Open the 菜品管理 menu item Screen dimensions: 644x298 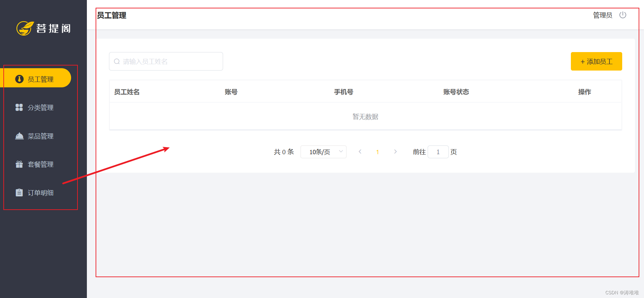click(36, 136)
